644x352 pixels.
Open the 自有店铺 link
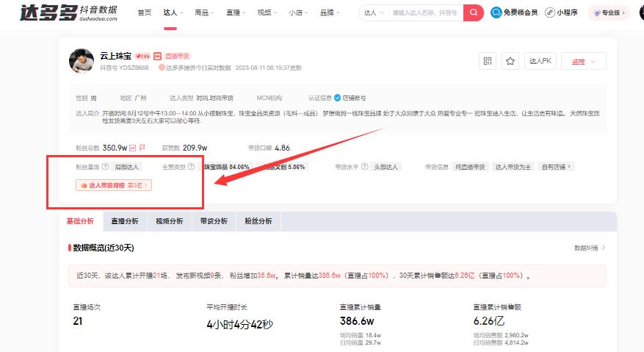click(556, 167)
